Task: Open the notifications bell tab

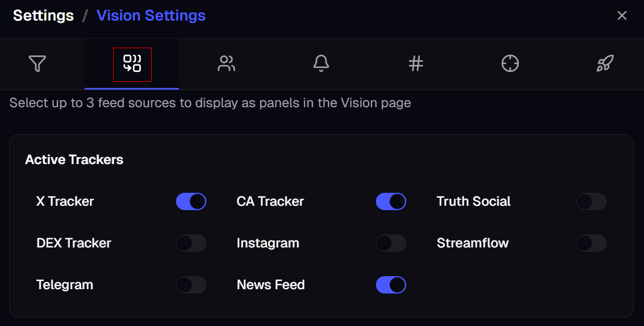Action: (x=321, y=64)
